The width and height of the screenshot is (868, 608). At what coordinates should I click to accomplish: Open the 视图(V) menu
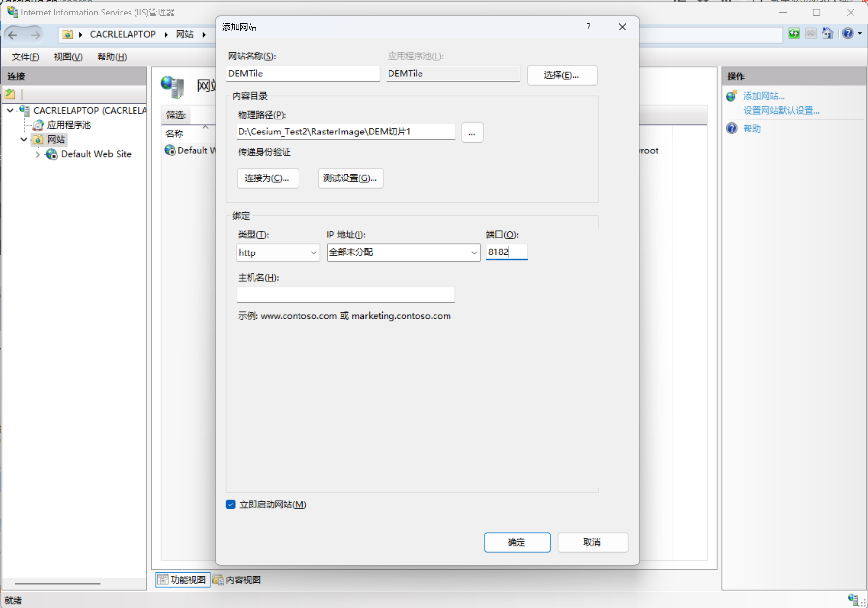[x=68, y=57]
